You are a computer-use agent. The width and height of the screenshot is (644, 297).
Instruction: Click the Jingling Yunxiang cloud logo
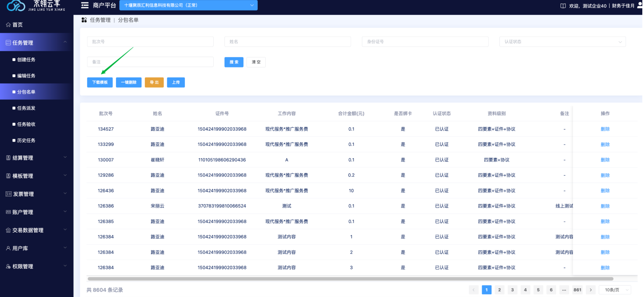[16, 5]
